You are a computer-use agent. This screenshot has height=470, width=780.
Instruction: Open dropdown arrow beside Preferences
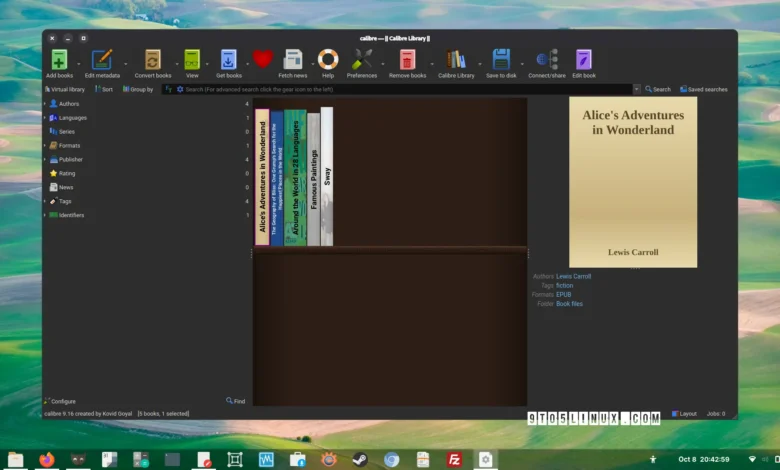(x=383, y=64)
